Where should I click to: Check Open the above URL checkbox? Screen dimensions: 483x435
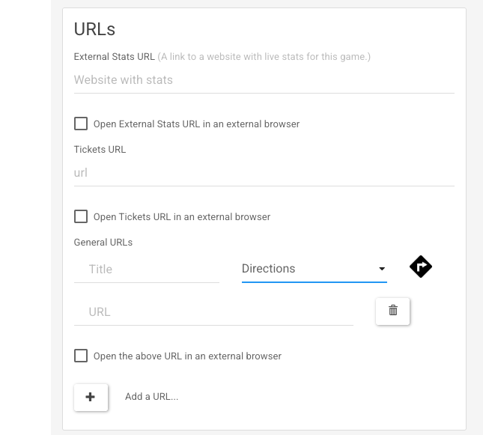[x=81, y=356]
